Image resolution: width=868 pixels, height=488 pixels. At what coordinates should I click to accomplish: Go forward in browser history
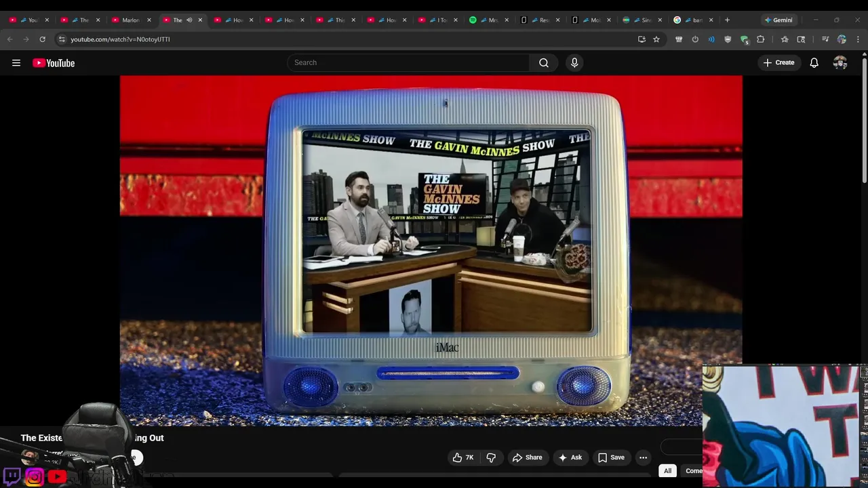pyautogui.click(x=26, y=39)
